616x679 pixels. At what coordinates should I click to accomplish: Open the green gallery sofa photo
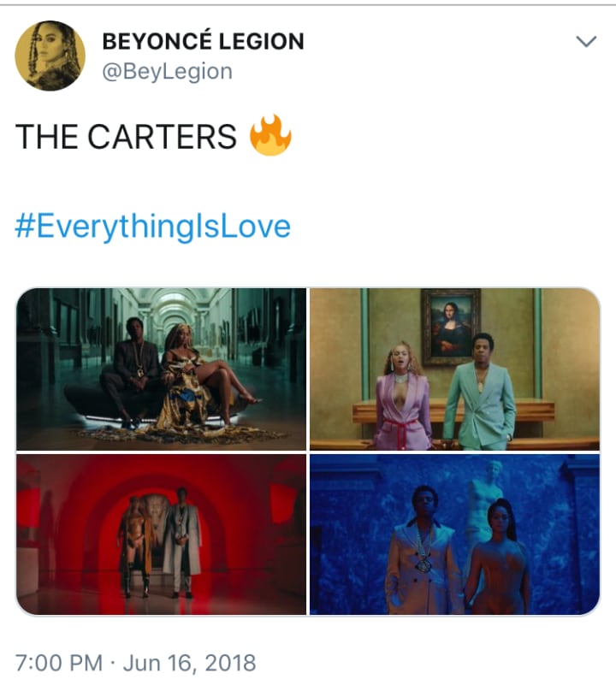point(161,369)
